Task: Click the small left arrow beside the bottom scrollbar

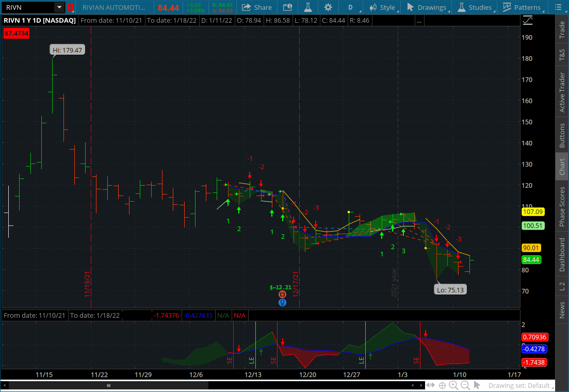Action: (x=413, y=385)
